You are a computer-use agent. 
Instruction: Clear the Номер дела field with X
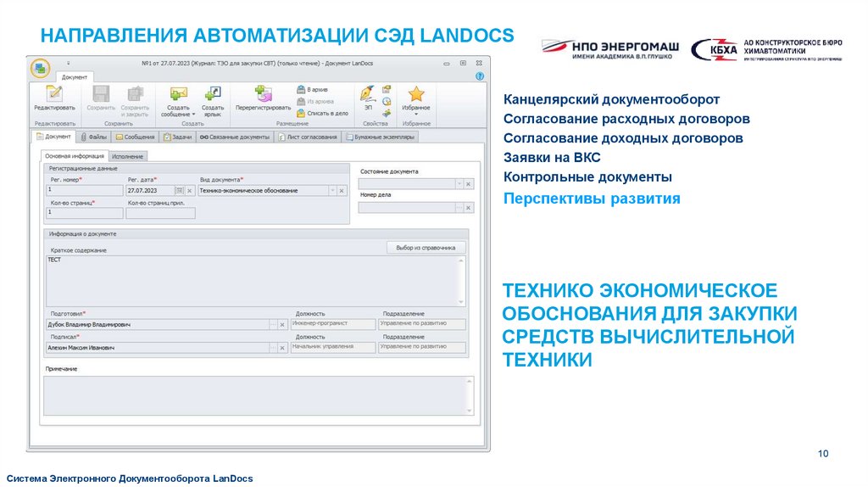[x=468, y=208]
